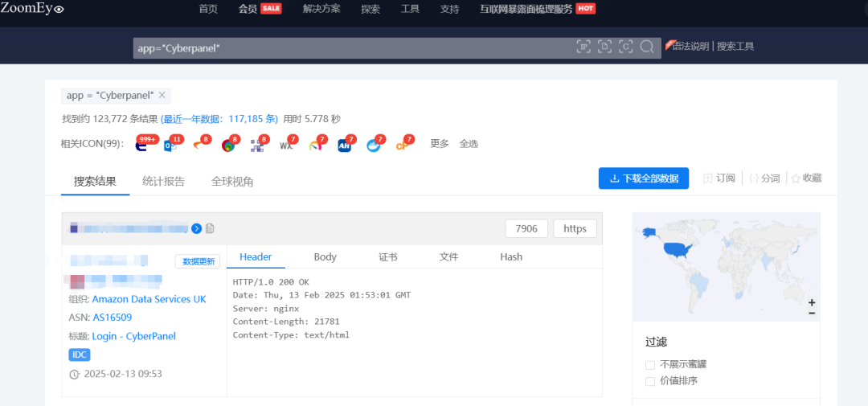Open the Login - CyberPanel title link

tap(134, 336)
